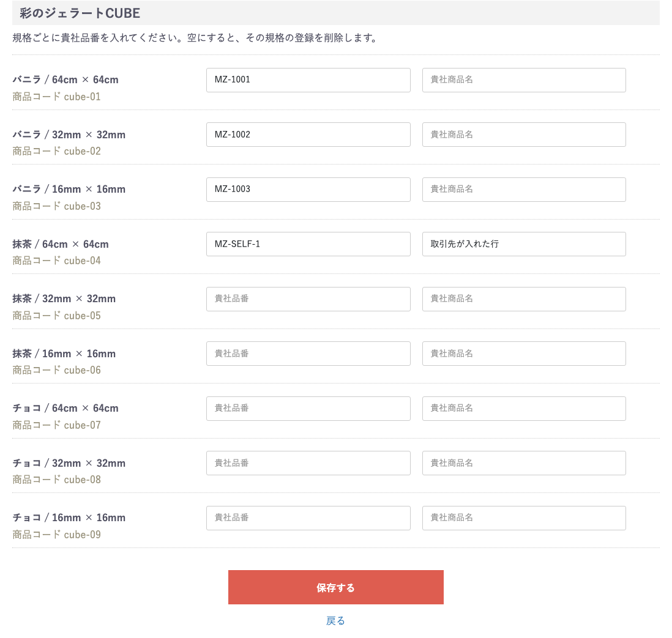Click 貴社品番 field for cube-08

pos(308,463)
